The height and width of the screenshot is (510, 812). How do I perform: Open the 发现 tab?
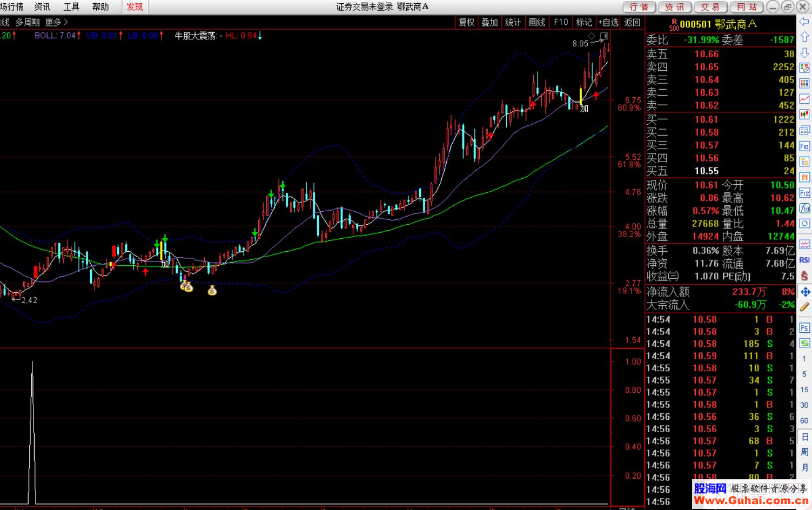[x=135, y=7]
